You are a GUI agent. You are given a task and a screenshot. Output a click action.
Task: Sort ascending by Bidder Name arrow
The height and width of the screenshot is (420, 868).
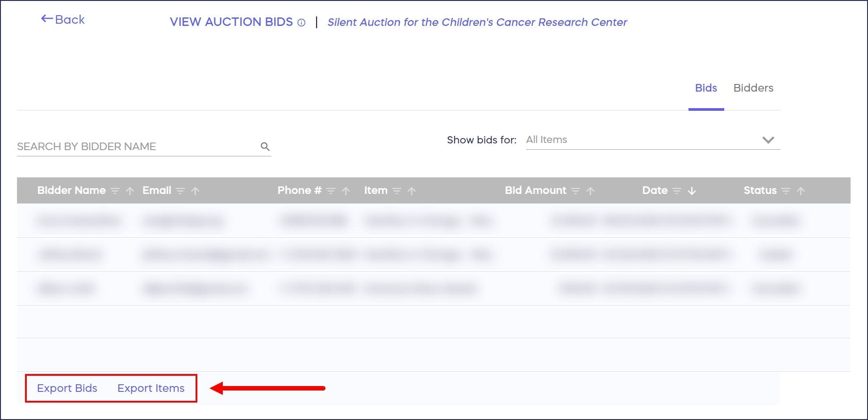[x=130, y=191]
